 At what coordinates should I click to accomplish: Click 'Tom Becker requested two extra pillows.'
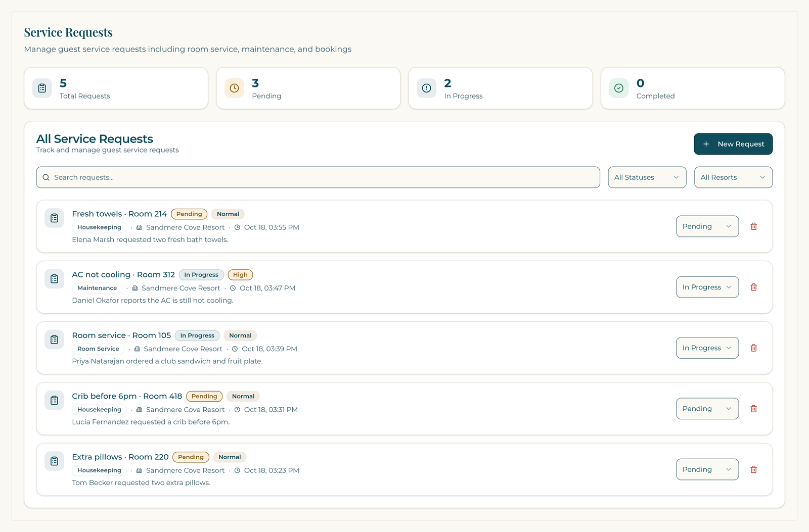point(141,482)
